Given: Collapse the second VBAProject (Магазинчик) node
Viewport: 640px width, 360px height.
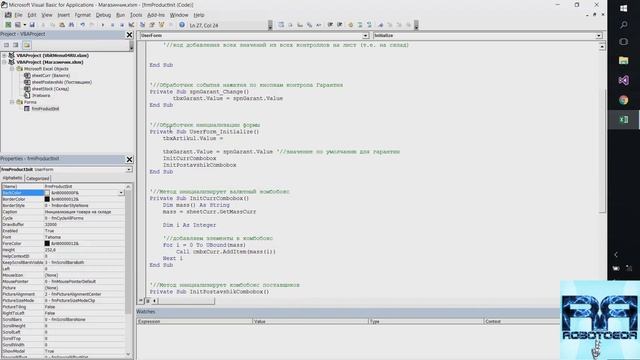Looking at the screenshot, I should coord(4,62).
